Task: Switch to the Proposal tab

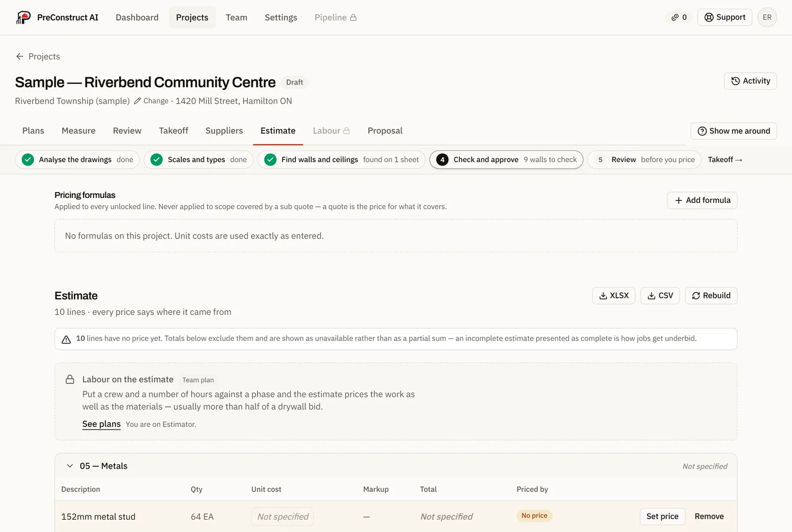Action: tap(385, 131)
